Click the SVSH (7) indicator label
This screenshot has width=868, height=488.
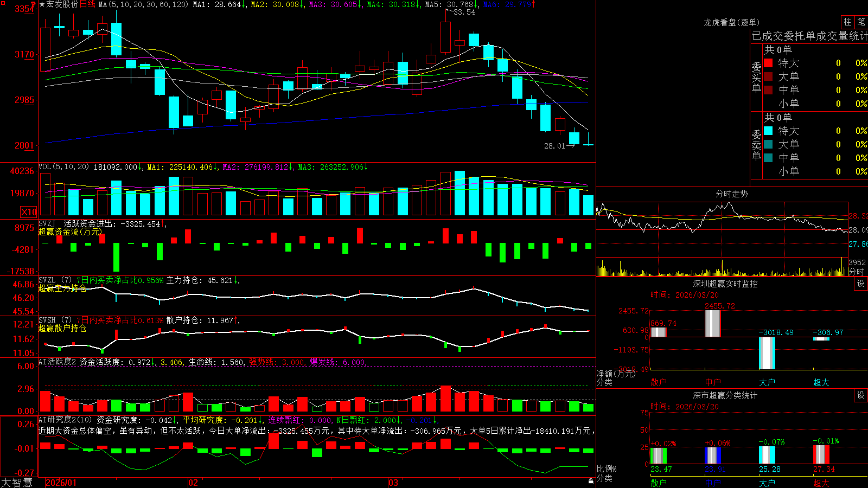[x=55, y=320]
